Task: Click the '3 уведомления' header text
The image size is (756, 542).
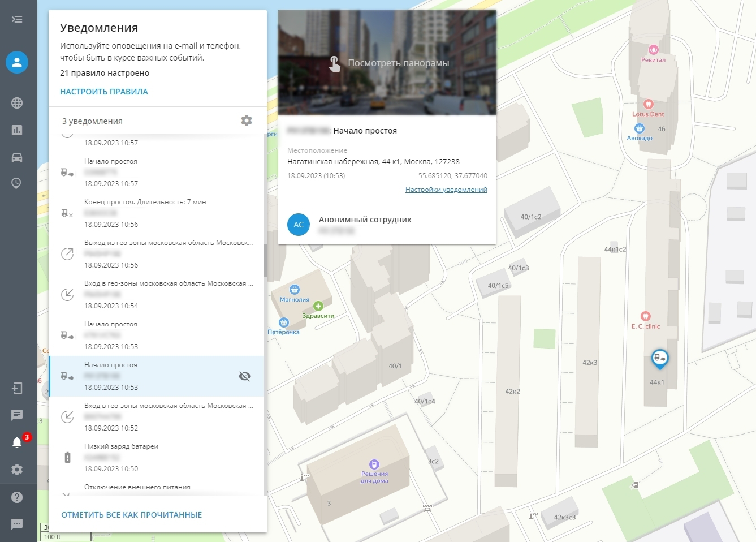Action: click(x=92, y=121)
